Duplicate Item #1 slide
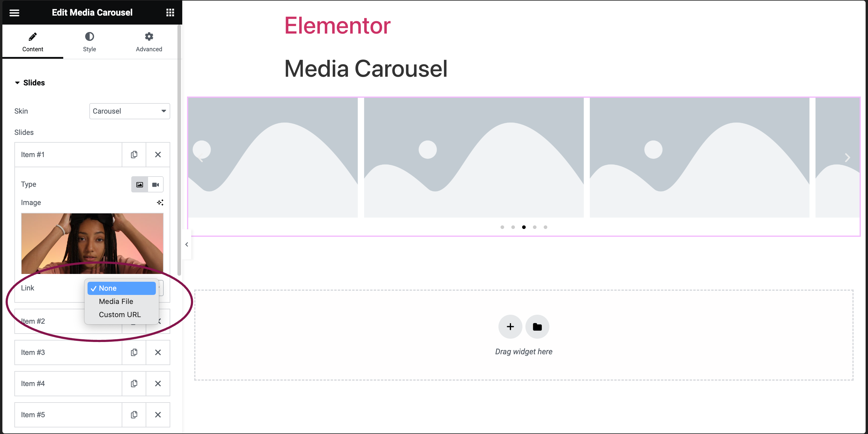 coord(134,155)
